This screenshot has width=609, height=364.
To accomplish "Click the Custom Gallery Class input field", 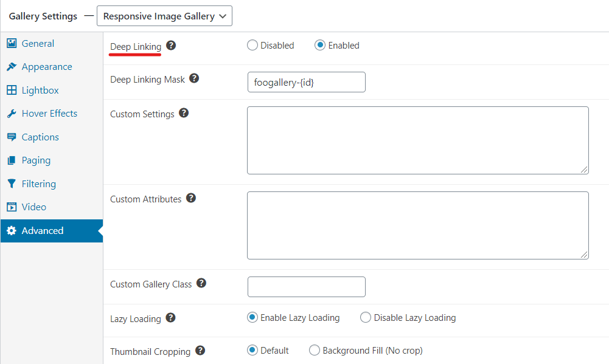I will click(x=307, y=287).
